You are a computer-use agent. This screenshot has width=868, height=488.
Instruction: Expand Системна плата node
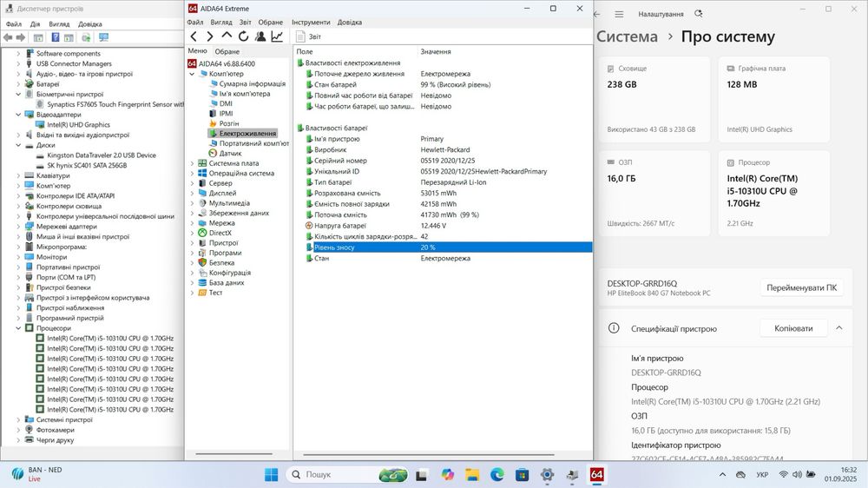(x=192, y=163)
